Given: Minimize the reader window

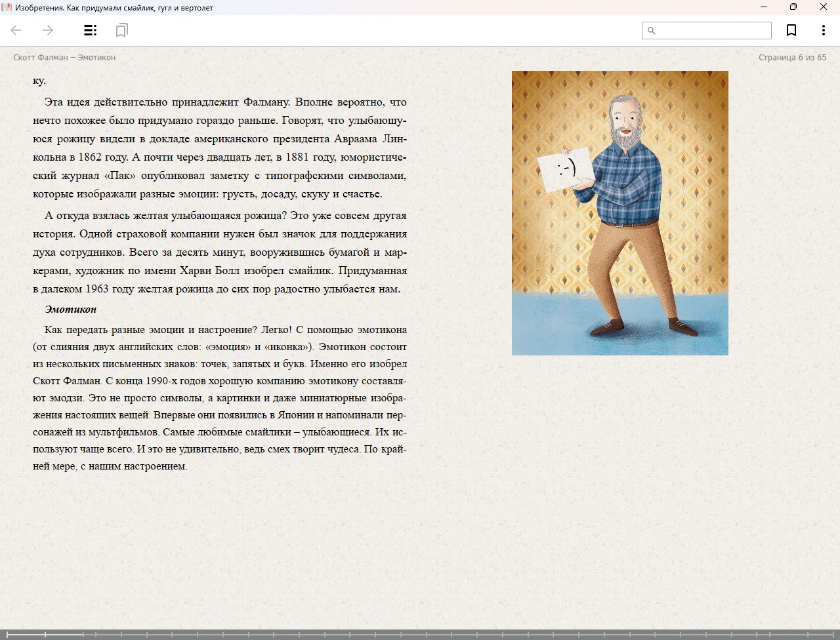Looking at the screenshot, I should point(763,7).
